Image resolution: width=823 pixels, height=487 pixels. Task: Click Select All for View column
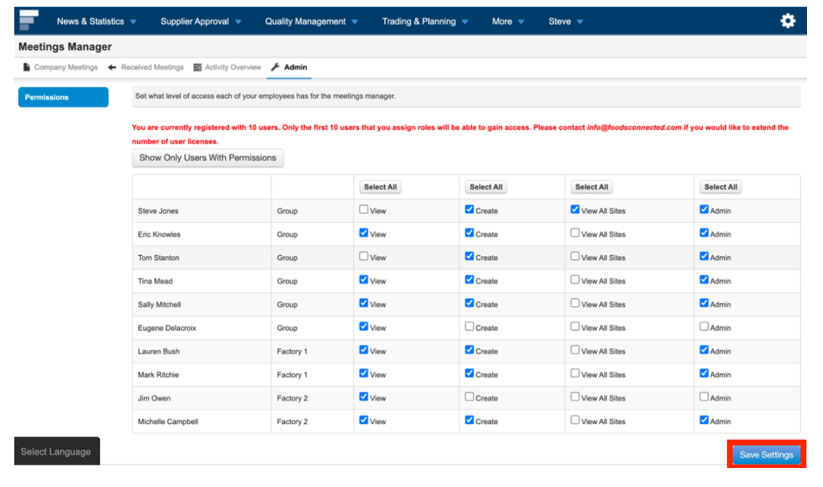[x=380, y=187]
